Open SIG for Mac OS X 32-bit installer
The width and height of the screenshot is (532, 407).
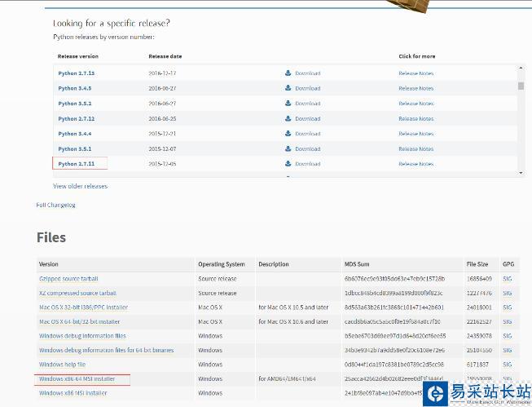click(508, 307)
